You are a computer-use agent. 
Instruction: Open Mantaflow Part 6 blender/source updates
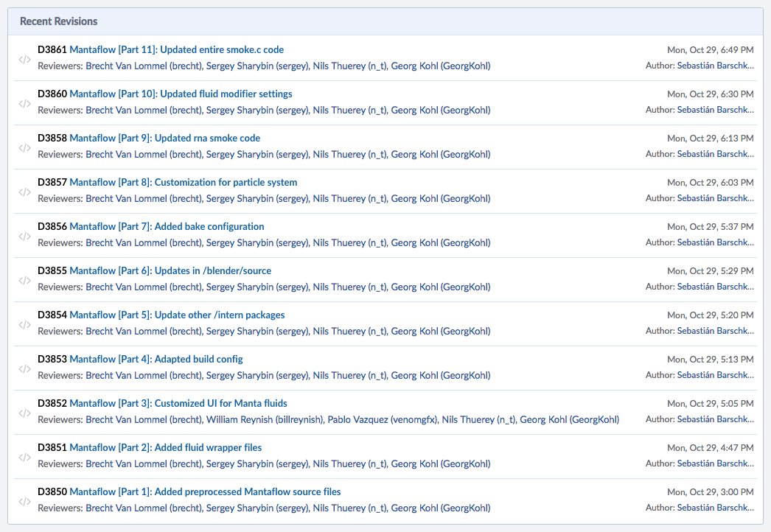click(170, 271)
